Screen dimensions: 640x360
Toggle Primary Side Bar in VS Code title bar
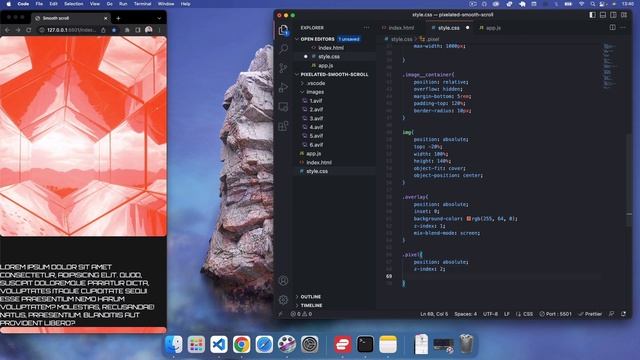tap(592, 15)
